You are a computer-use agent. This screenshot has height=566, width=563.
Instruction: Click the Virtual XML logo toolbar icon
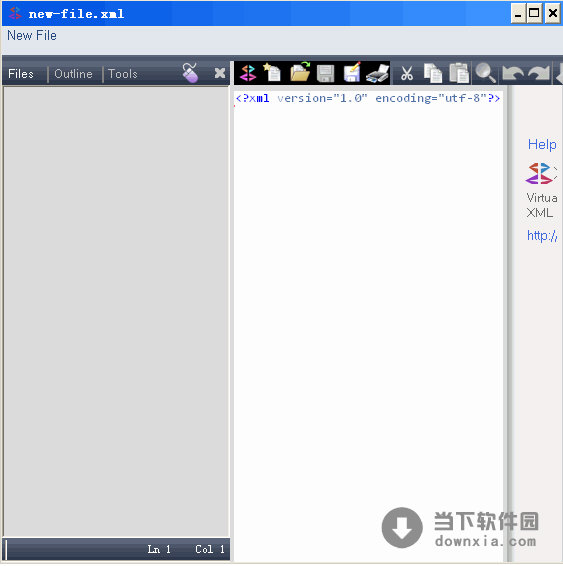coord(248,73)
